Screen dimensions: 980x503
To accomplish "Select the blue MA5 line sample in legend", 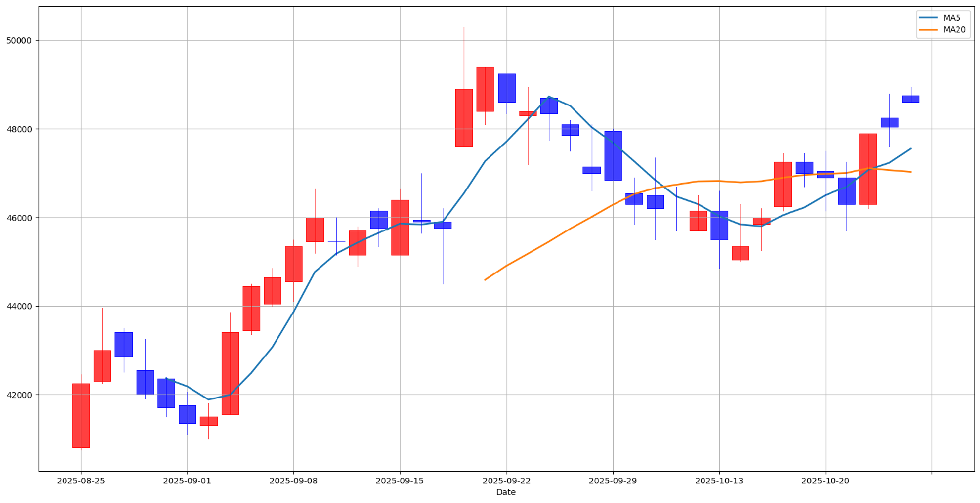I will 929,18.
